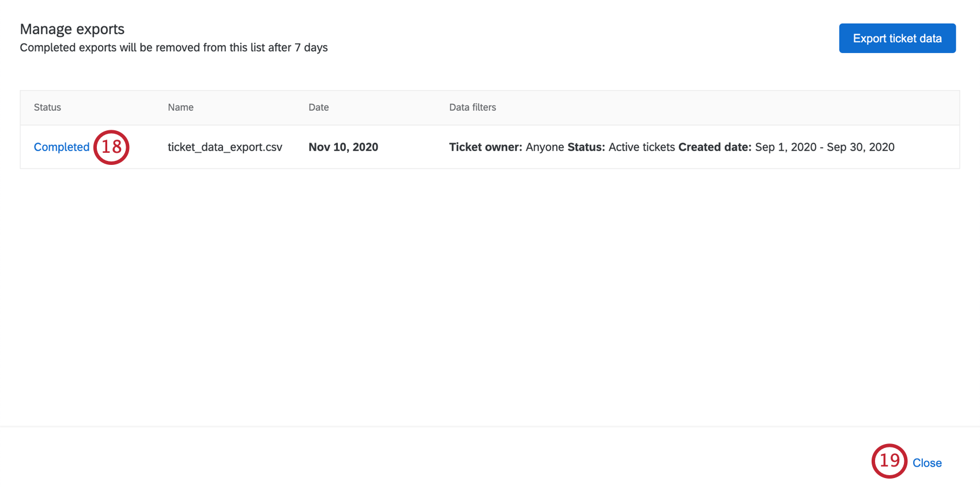Click the Sep 30, 2020 end date
Image resolution: width=980 pixels, height=489 pixels.
coord(861,147)
